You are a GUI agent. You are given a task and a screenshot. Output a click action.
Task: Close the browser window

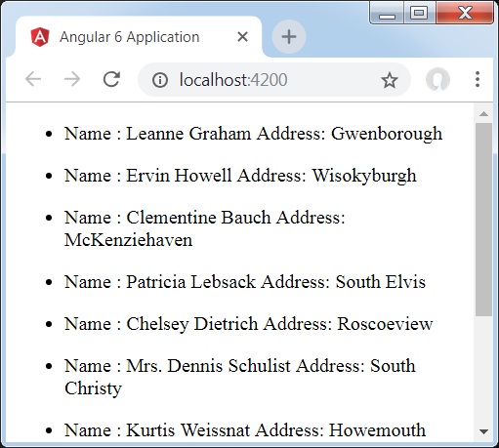[465, 14]
